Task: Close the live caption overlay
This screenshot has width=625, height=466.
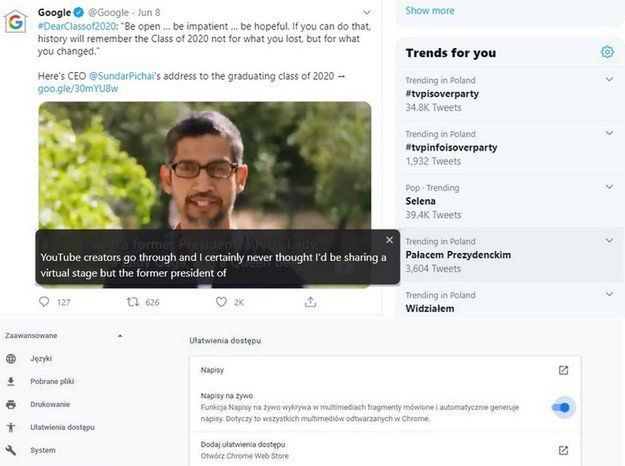Action: pyautogui.click(x=389, y=240)
